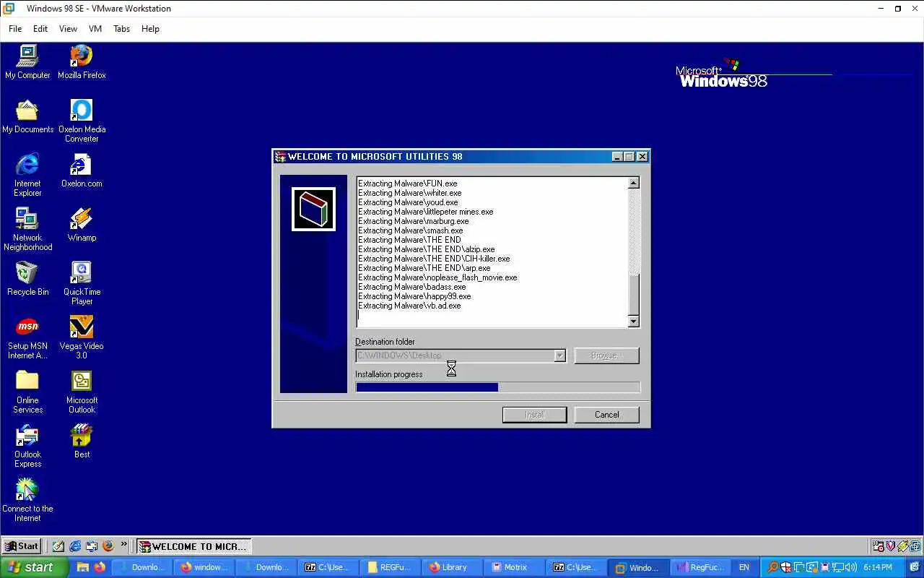This screenshot has width=924, height=578.
Task: Open file explorer icon on host taskbar
Action: click(83, 567)
